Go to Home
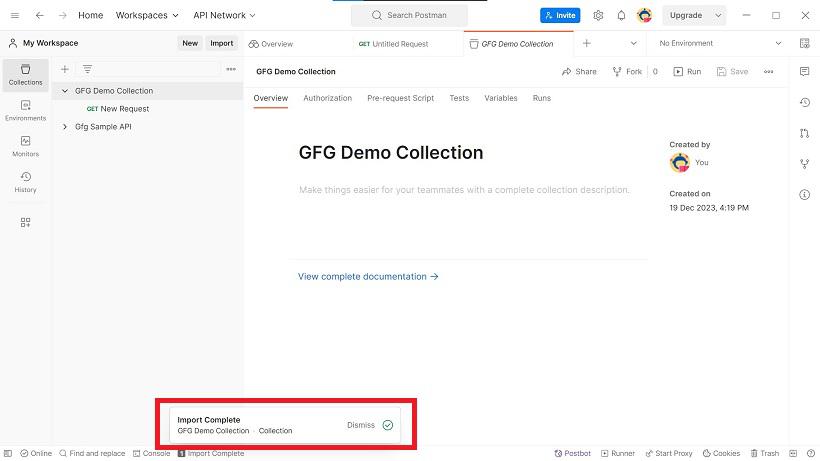 click(90, 15)
